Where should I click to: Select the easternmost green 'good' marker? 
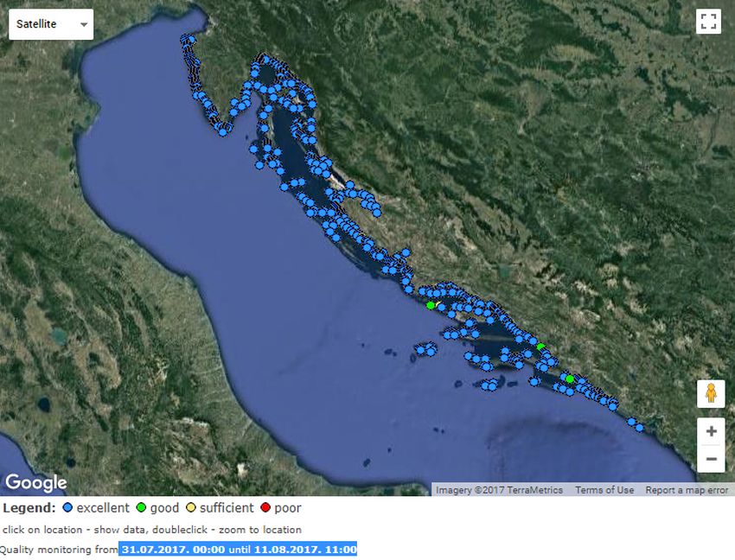click(570, 379)
